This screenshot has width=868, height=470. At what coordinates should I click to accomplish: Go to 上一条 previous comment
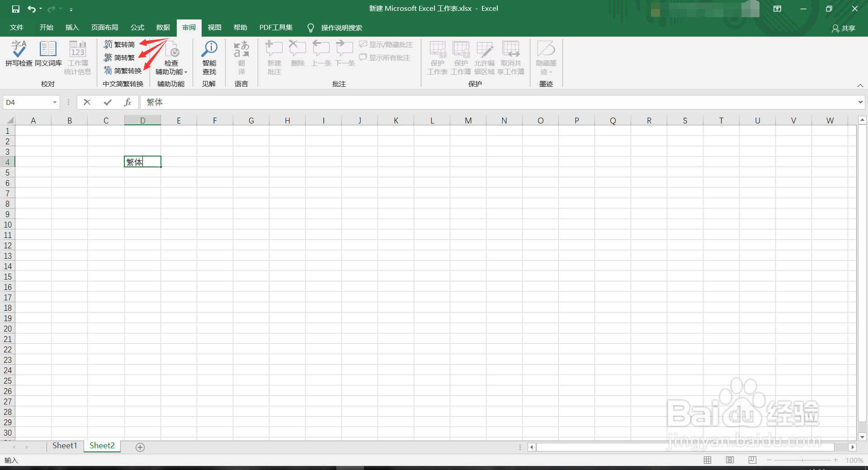click(x=321, y=54)
